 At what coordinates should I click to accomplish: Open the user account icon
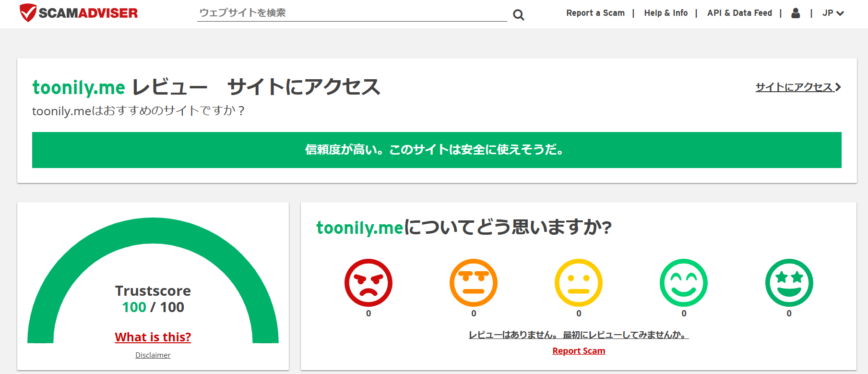click(796, 13)
